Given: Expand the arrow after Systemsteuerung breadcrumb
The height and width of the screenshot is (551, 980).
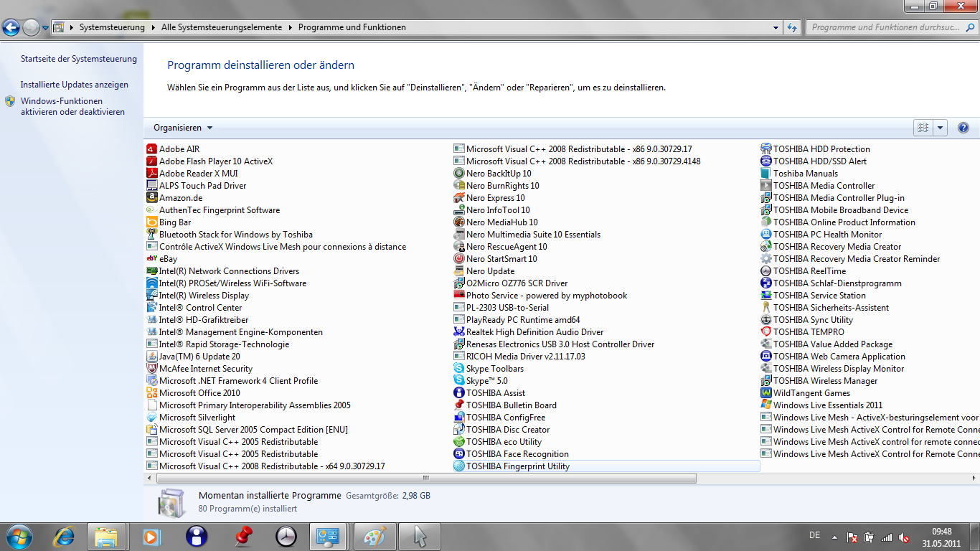Looking at the screenshot, I should coord(152,27).
